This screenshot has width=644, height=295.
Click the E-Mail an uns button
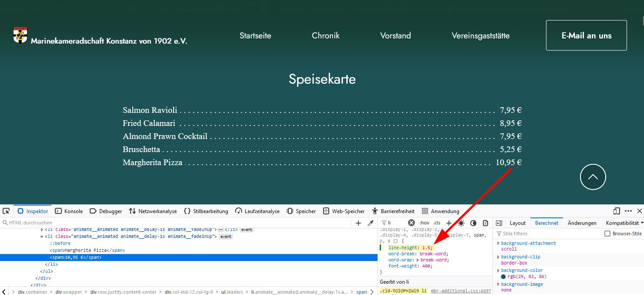pyautogui.click(x=586, y=36)
